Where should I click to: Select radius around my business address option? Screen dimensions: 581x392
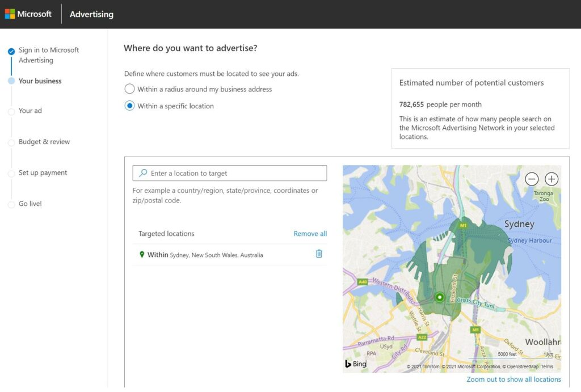tap(129, 89)
